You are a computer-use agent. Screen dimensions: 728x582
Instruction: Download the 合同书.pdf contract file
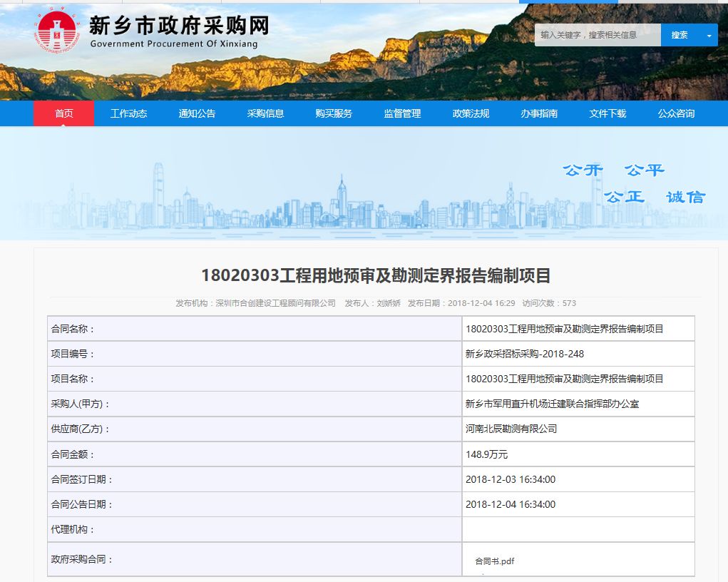495,561
